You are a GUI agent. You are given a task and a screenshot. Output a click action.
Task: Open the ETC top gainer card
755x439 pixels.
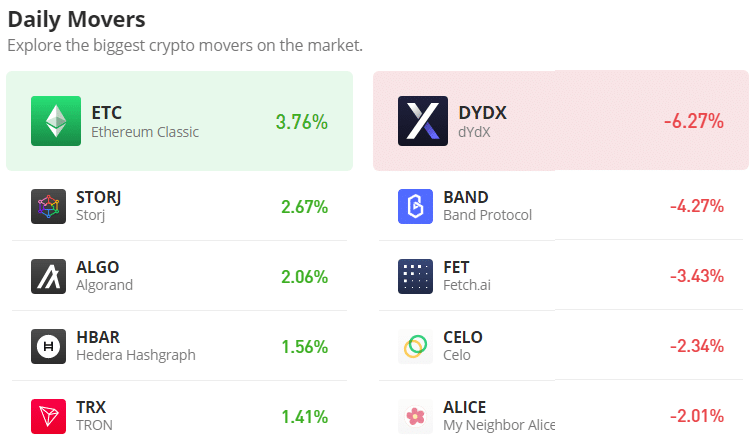tap(180, 121)
